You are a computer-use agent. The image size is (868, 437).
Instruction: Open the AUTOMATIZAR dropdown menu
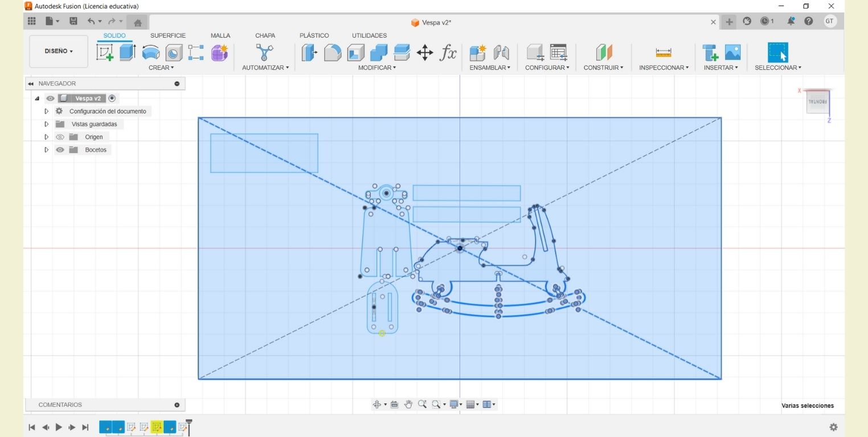pyautogui.click(x=265, y=68)
